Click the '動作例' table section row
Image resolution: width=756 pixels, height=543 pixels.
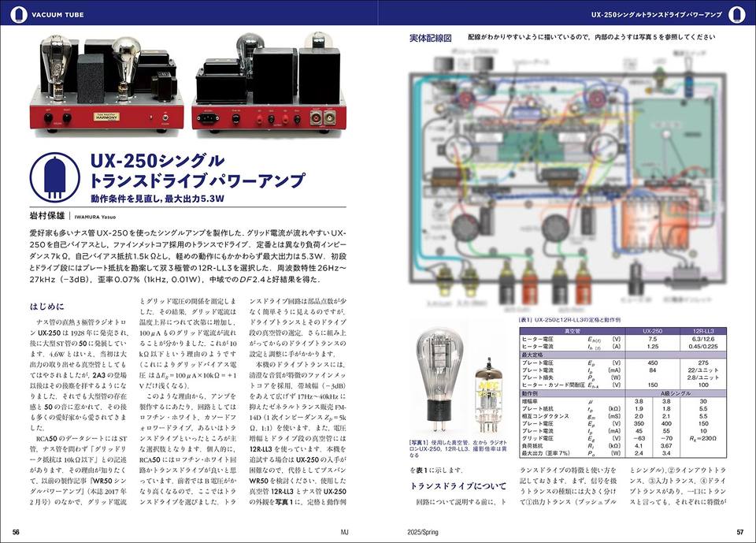pyautogui.click(x=573, y=393)
